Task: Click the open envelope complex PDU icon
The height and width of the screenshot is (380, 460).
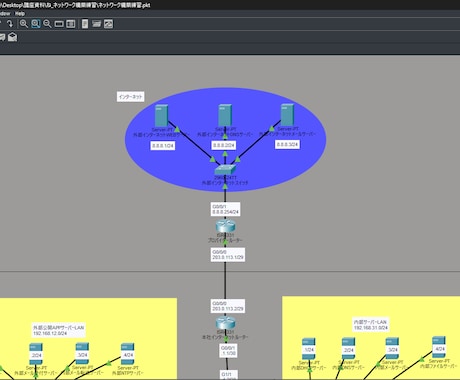Action: click(x=12, y=37)
